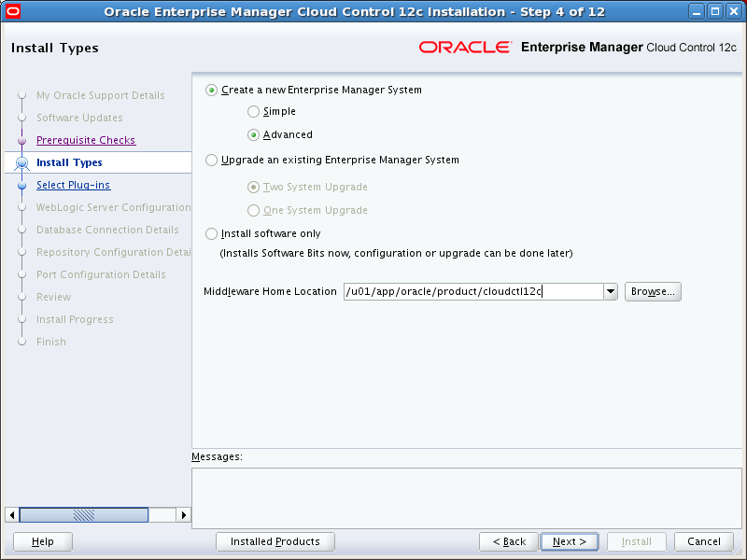747x560 pixels.
Task: Click the Select Plug-ins step bullet
Action: 21,185
